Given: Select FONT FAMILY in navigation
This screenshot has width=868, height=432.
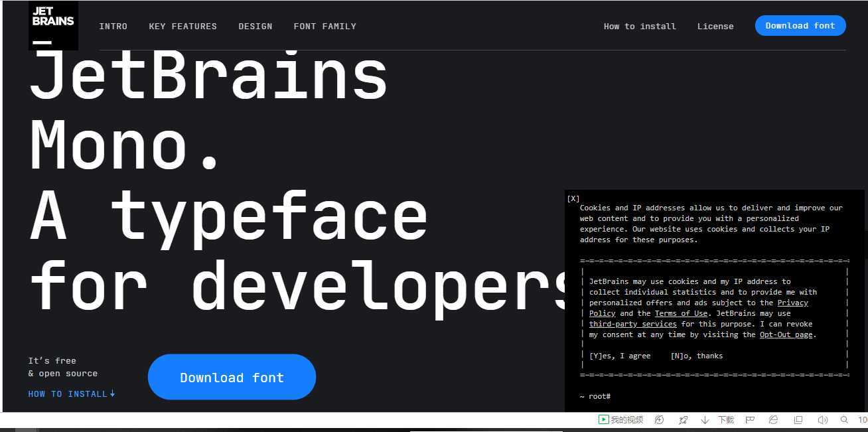Looking at the screenshot, I should [325, 27].
